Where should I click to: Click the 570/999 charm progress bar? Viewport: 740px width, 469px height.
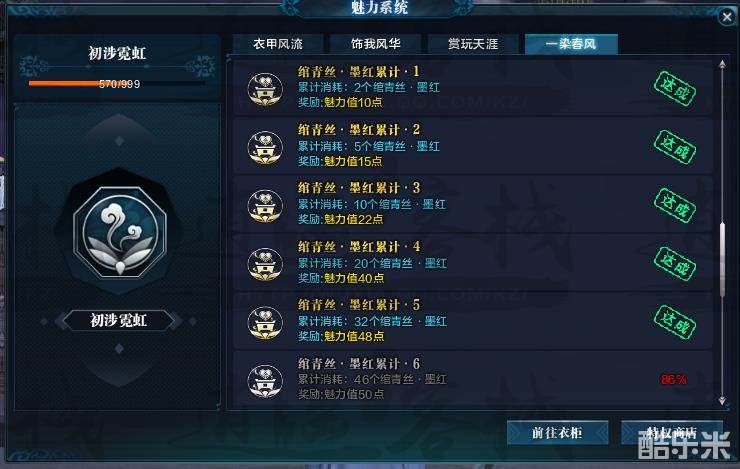[x=117, y=84]
